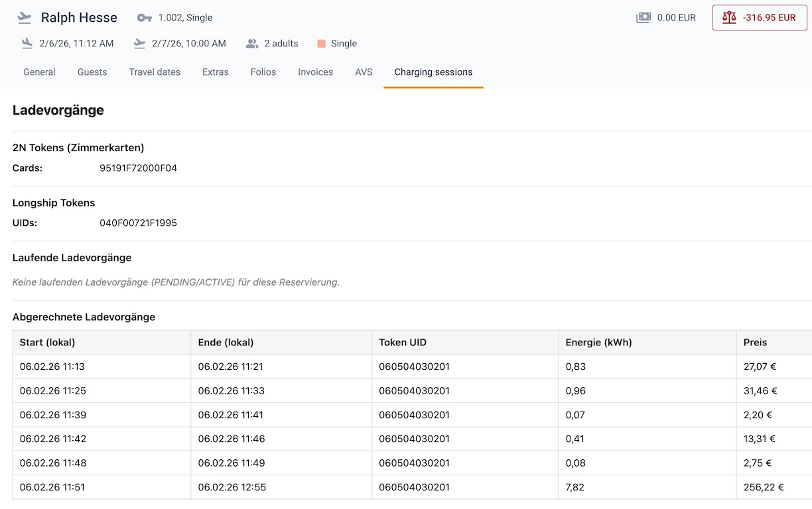The width and height of the screenshot is (812, 509).
Task: Select the Travel dates tab
Action: coord(154,72)
